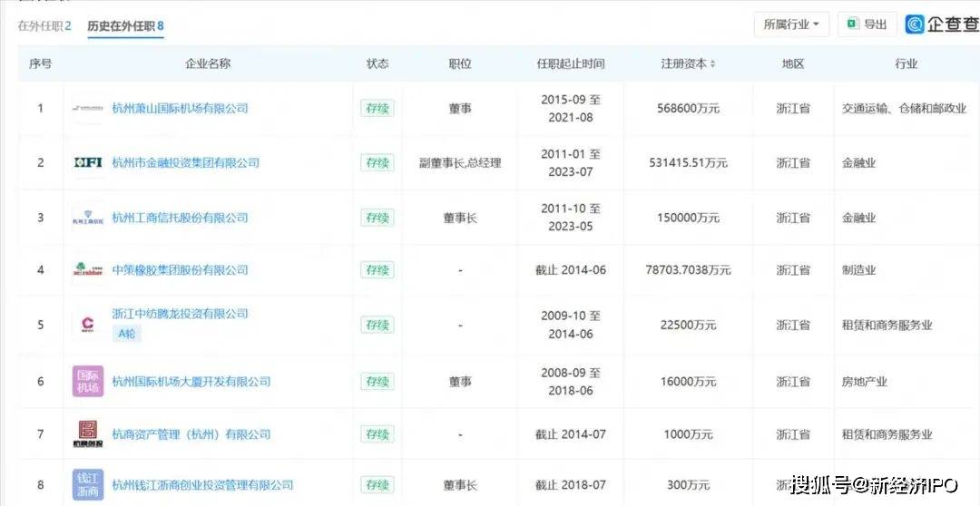Open 杭州国际机场大厦开发有限公司 link
Viewport: 980px width, 506px height.
click(x=191, y=381)
